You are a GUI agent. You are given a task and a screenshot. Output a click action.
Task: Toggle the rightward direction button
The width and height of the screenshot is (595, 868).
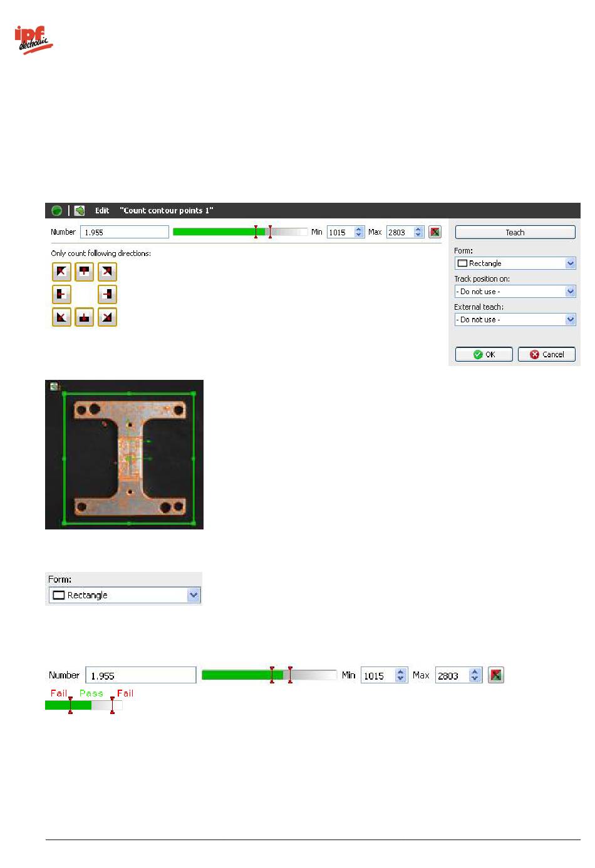108,294
